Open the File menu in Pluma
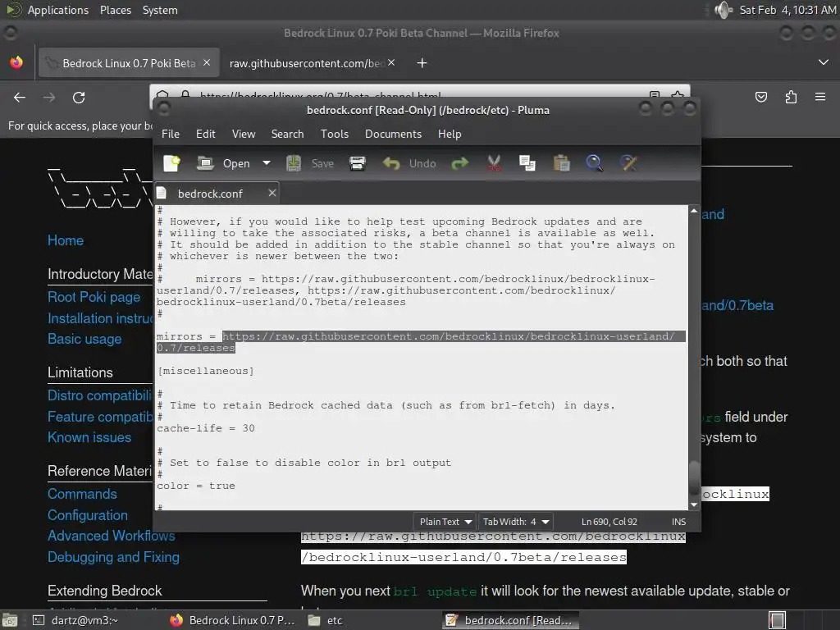The image size is (840, 630). click(x=171, y=134)
